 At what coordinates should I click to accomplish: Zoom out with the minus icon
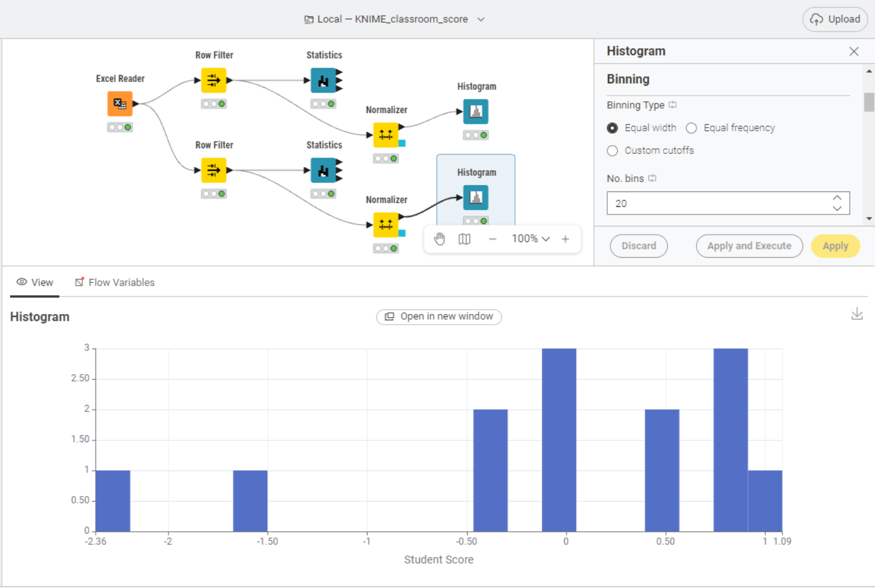(493, 239)
